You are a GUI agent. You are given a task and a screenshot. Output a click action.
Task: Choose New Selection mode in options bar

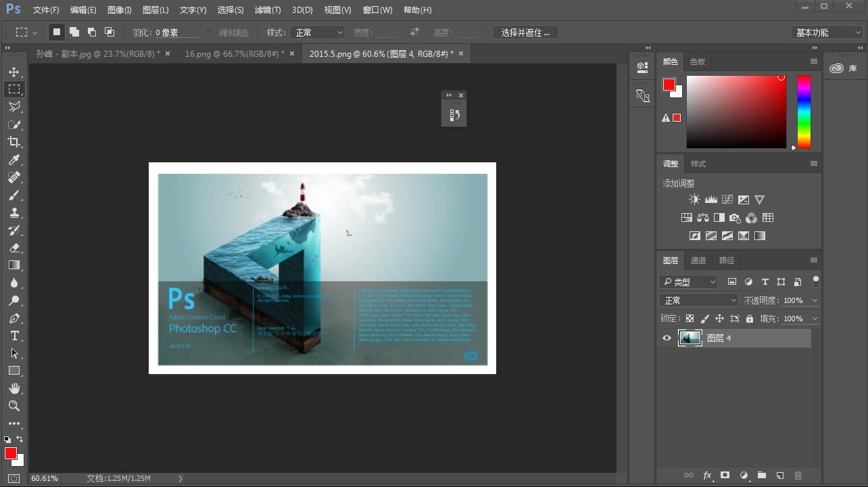click(57, 32)
